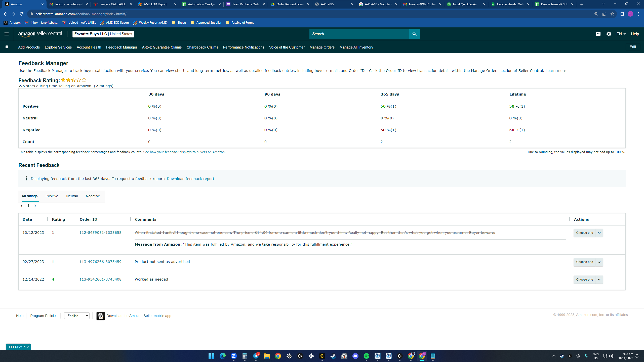
Task: Open Choose one dropdown for 02/27/2023 feedback
Action: 588,262
